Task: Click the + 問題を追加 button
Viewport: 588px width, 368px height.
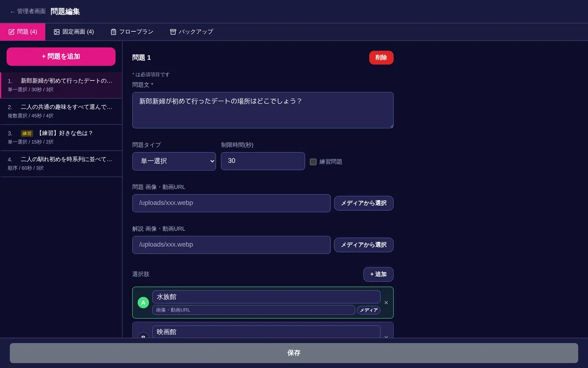Action: tap(61, 57)
